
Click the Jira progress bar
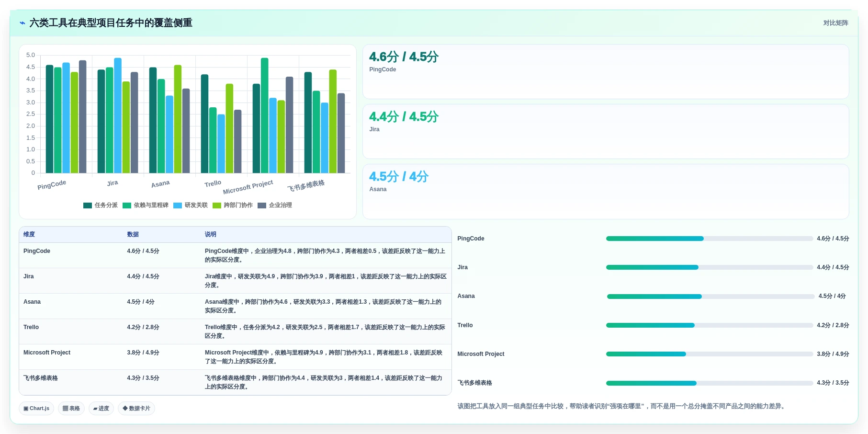point(709,267)
